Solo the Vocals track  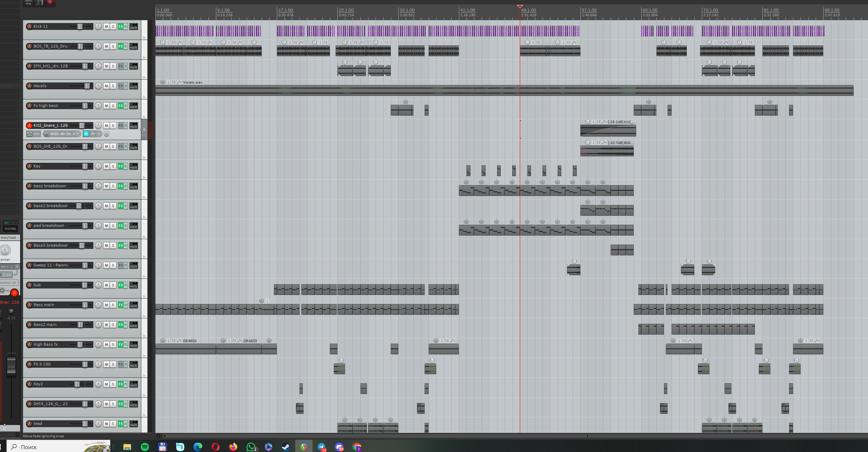click(113, 86)
